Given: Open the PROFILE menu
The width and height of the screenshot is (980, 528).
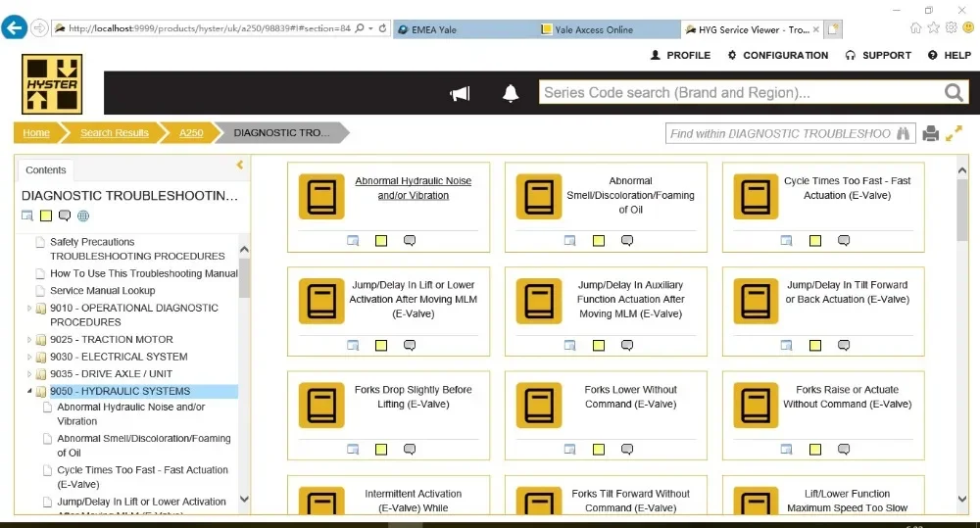Looking at the screenshot, I should [680, 55].
